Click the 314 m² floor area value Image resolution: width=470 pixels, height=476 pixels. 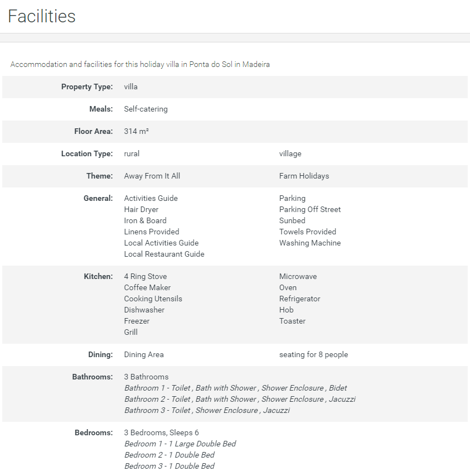click(x=136, y=131)
